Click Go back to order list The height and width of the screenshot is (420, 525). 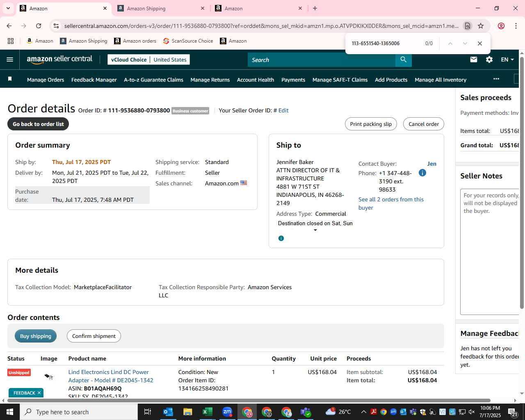coord(38,124)
